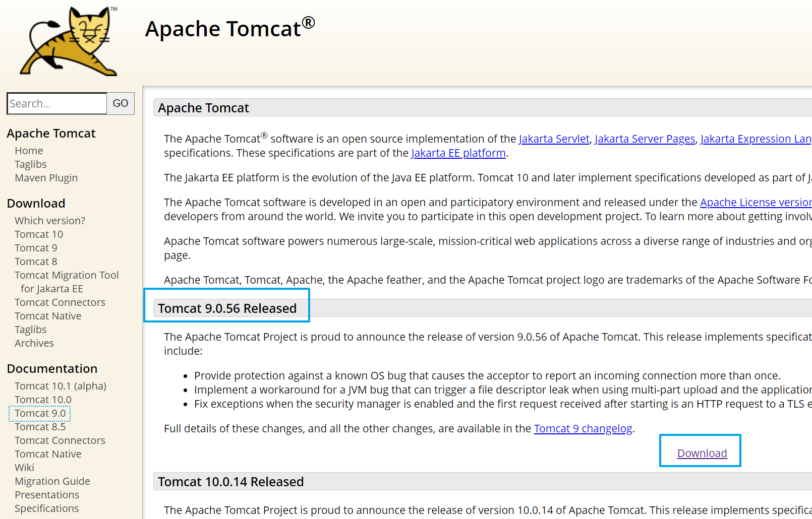Follow the Jakarta Servlet link

(x=554, y=139)
